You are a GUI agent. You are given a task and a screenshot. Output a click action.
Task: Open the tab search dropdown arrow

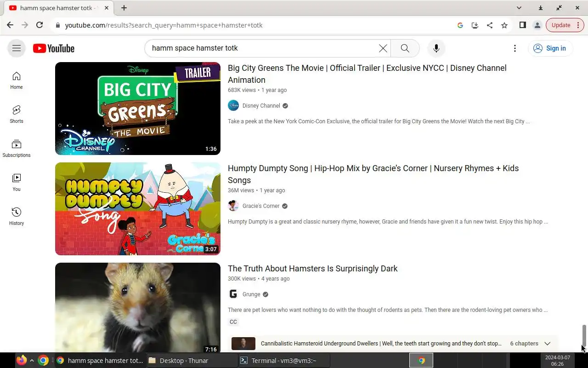(x=519, y=8)
